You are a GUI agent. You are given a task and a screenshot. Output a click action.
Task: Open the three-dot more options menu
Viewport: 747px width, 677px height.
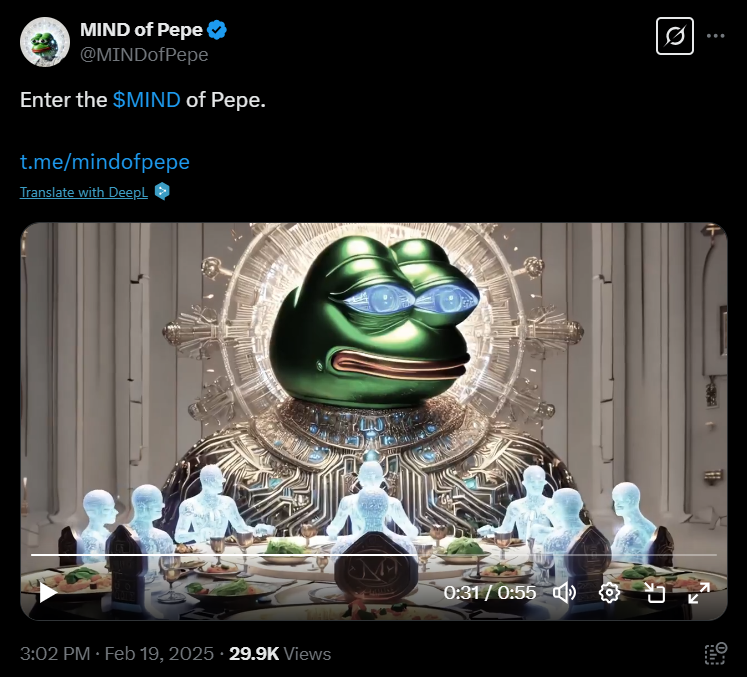point(716,36)
